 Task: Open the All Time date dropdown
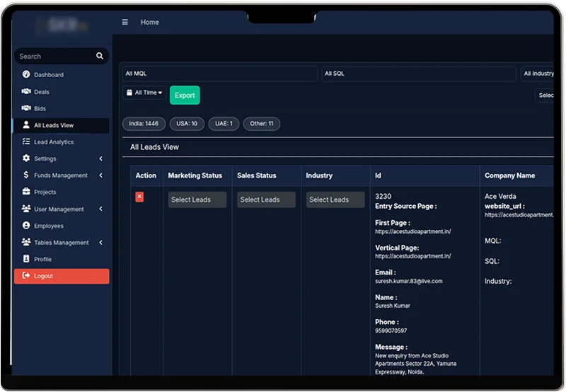144,93
